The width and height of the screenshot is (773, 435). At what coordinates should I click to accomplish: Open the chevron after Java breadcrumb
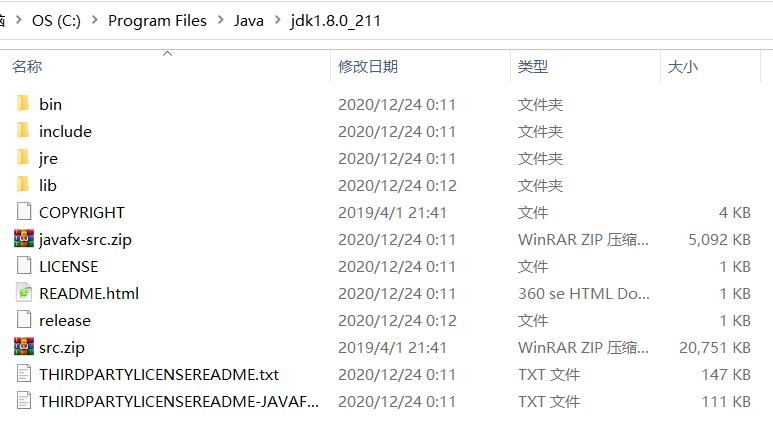pyautogui.click(x=278, y=20)
